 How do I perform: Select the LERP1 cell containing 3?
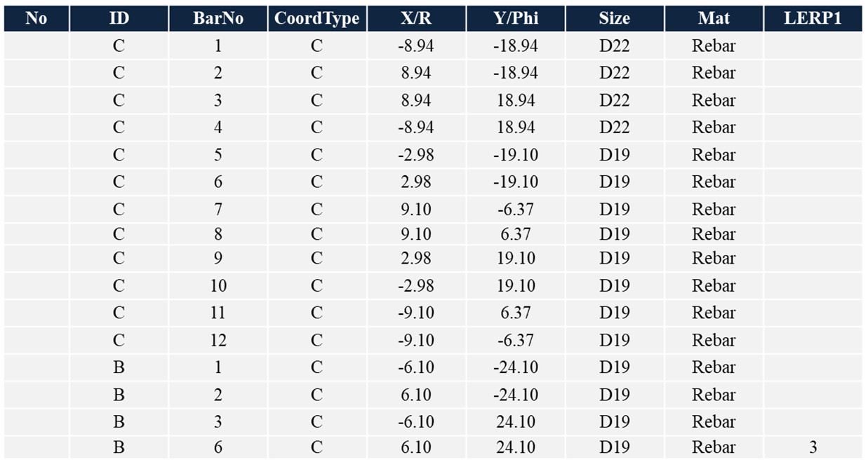point(813,447)
